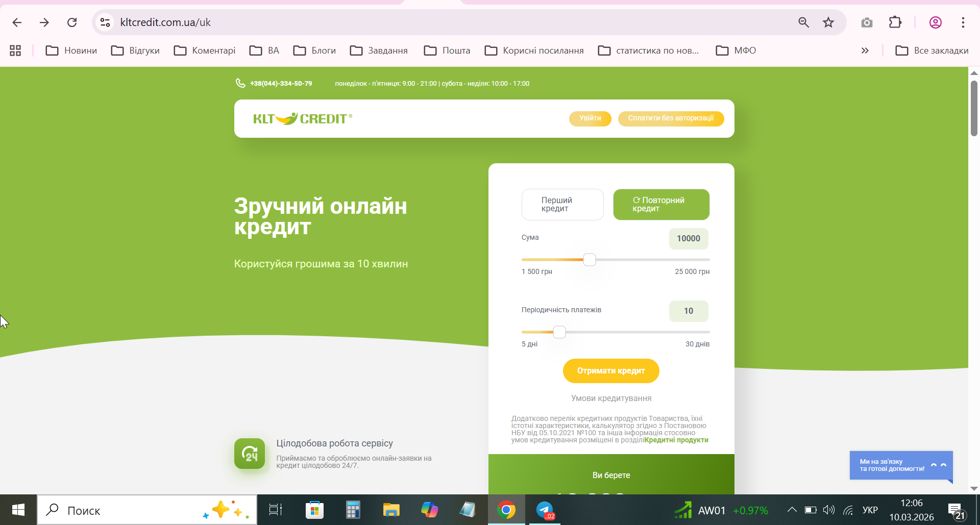Click the Сума amount field showing 10000

pyautogui.click(x=689, y=238)
